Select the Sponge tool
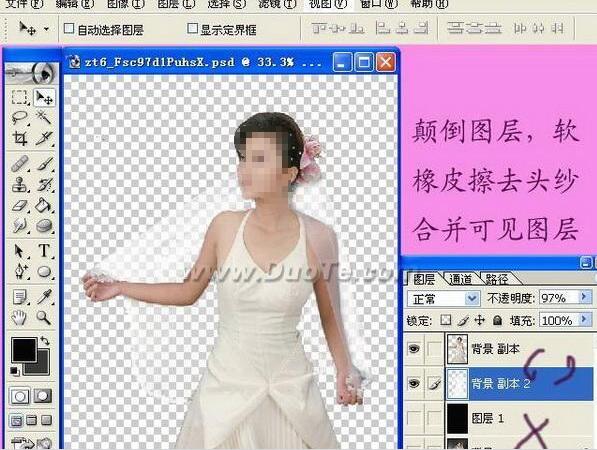This screenshot has width=597, height=450. point(44,226)
